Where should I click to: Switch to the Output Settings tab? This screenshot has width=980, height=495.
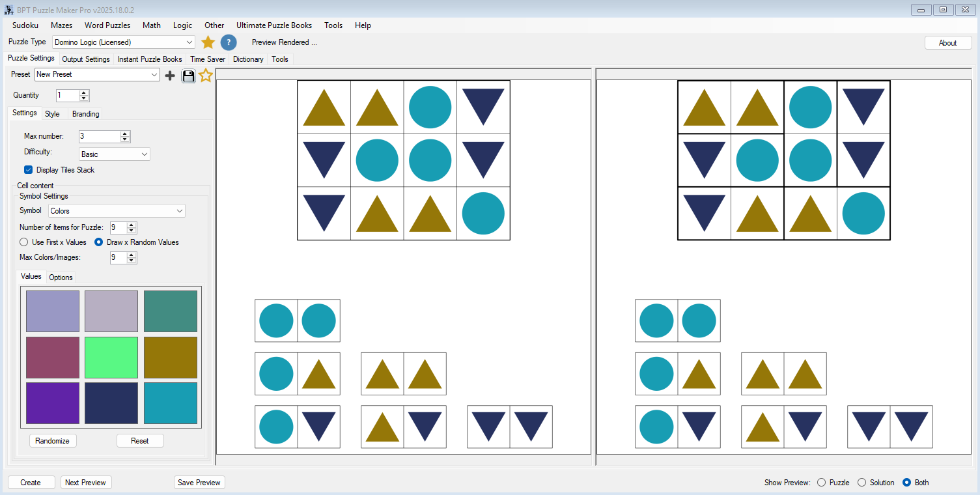[x=85, y=59]
